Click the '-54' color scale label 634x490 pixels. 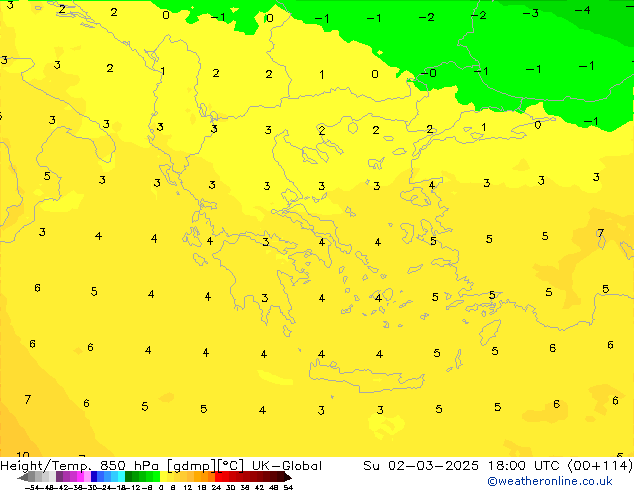pos(30,487)
